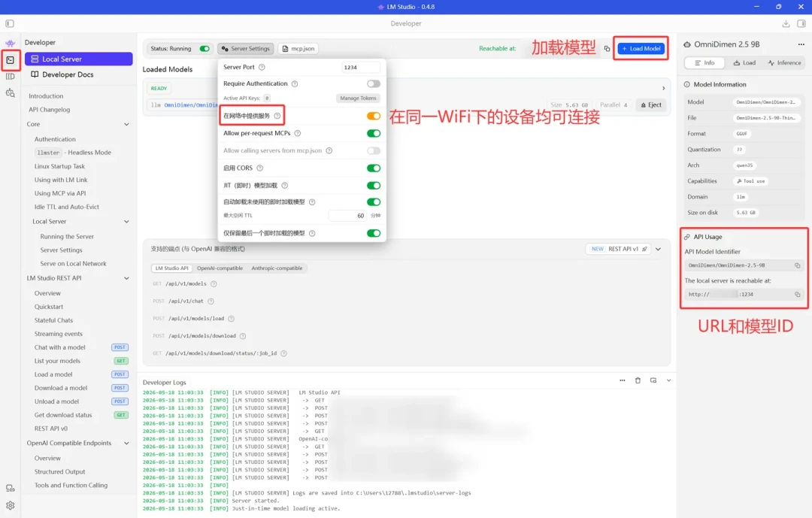The width and height of the screenshot is (812, 518).
Task: Pop out the Developer Logs window icon
Action: click(653, 380)
